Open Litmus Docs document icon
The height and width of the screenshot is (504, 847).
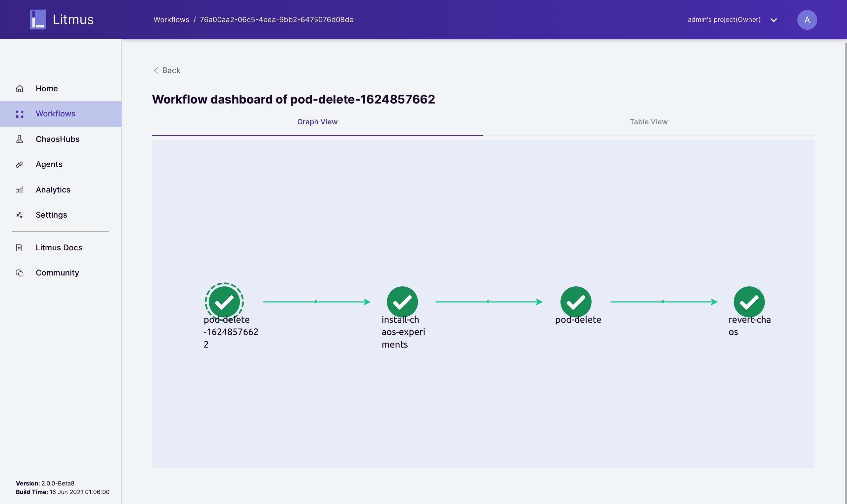click(x=20, y=248)
